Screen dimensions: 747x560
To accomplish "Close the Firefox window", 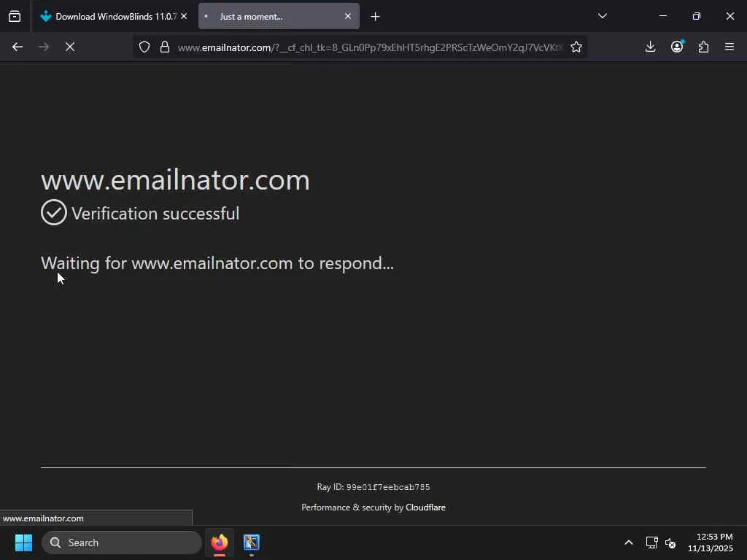I will (729, 16).
